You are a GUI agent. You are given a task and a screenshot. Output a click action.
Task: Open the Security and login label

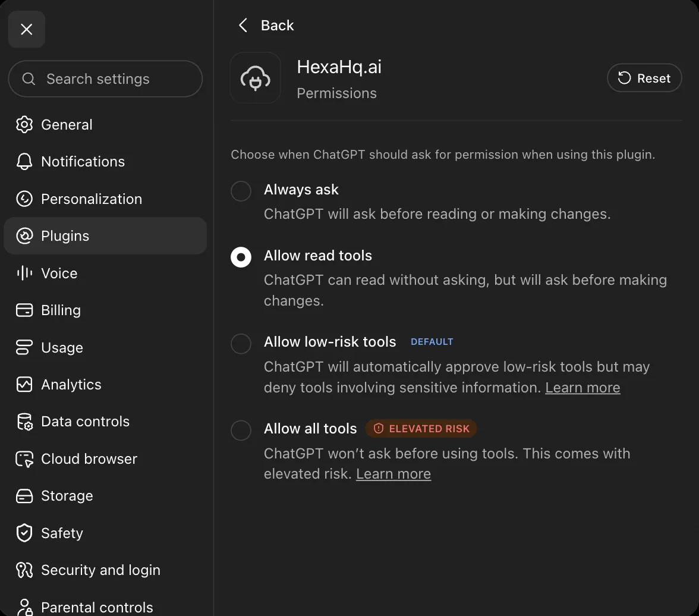tap(101, 570)
